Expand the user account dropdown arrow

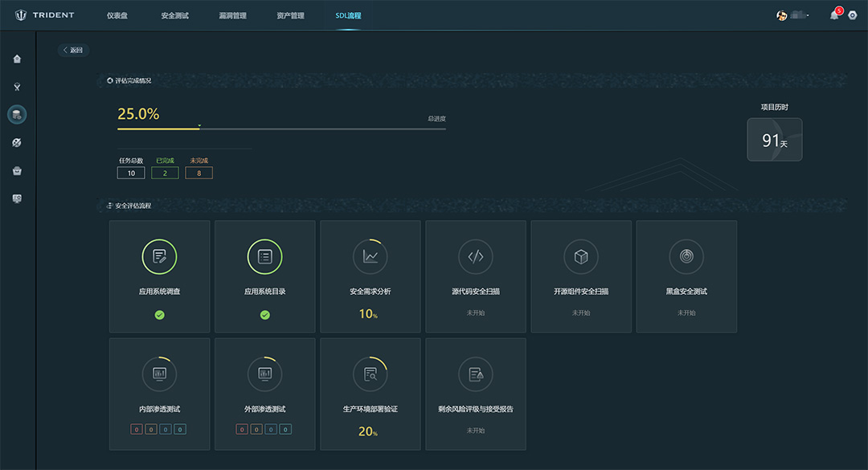808,15
